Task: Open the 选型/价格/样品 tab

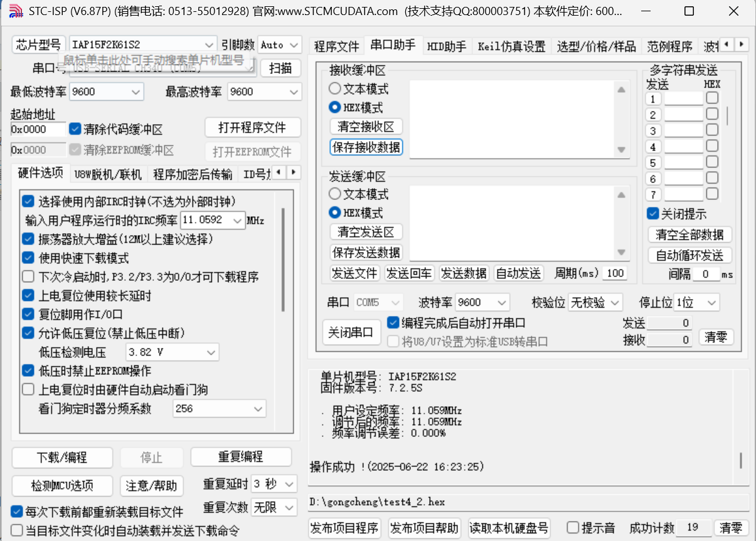Action: point(597,46)
